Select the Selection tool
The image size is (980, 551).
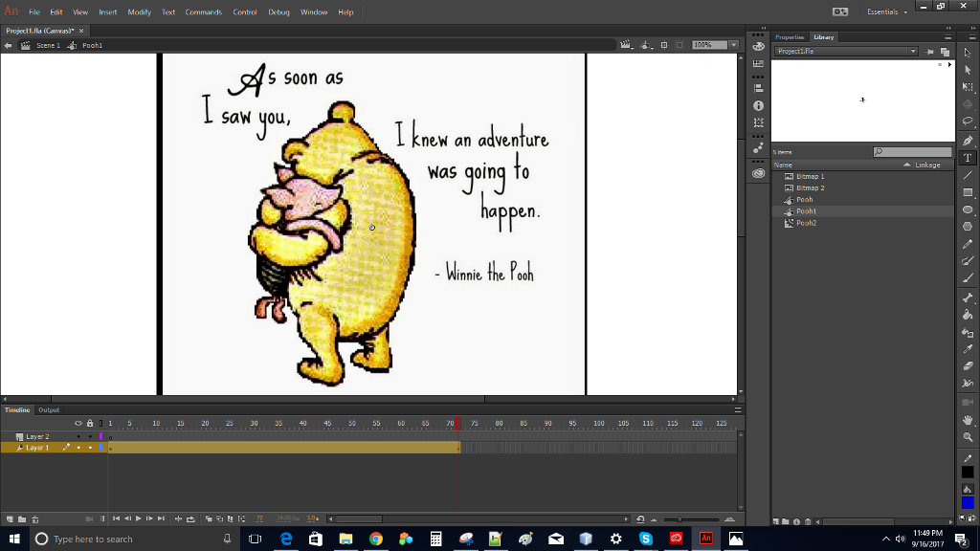click(968, 71)
